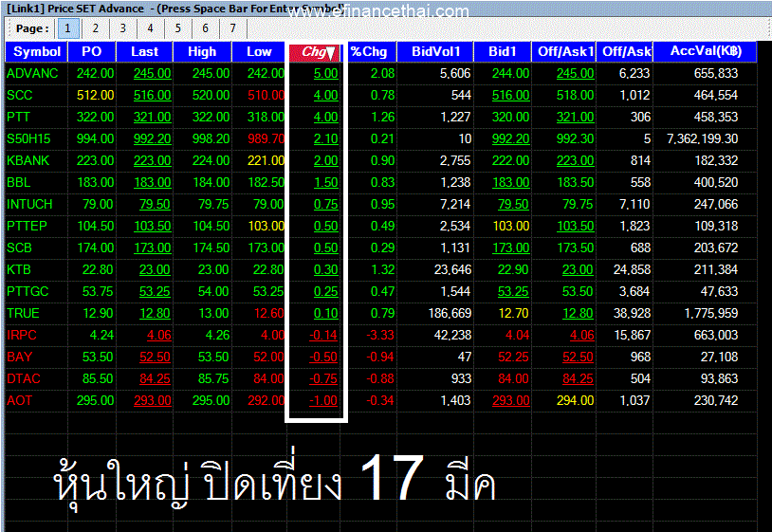Image resolution: width=772 pixels, height=532 pixels.
Task: Click INTUCH last price 79.50
Action: (155, 204)
